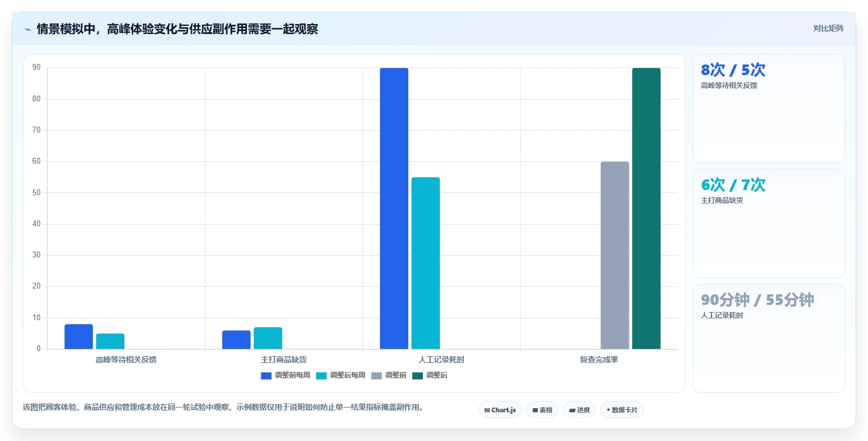This screenshot has height=441, width=868.
Task: Click the y-axis tick label 90
Action: 36,68
